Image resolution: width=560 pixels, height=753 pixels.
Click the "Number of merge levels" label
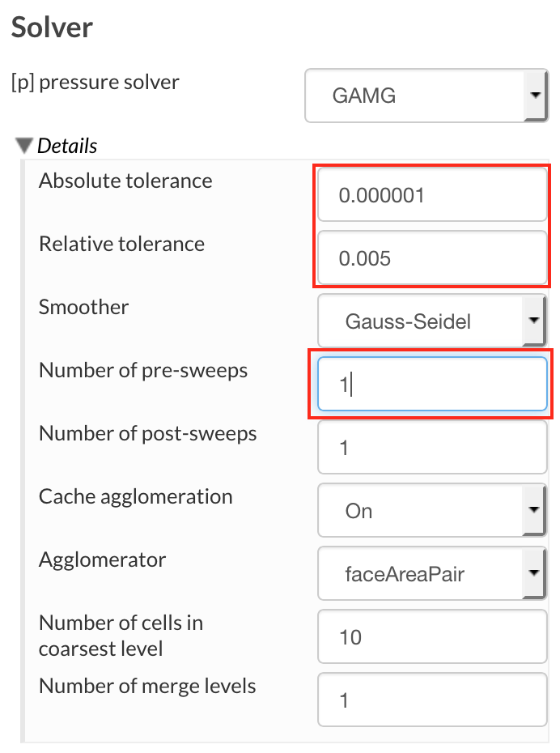(147, 686)
